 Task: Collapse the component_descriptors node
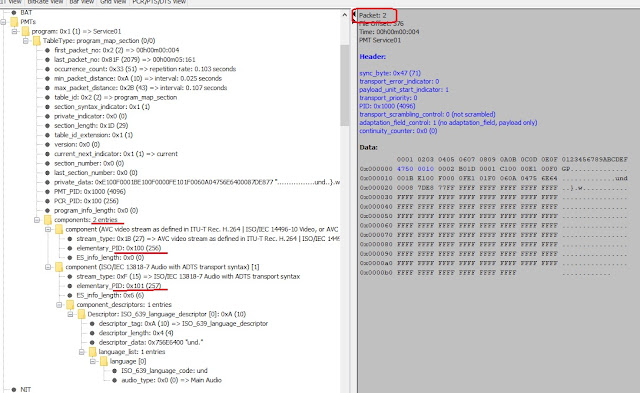point(59,304)
